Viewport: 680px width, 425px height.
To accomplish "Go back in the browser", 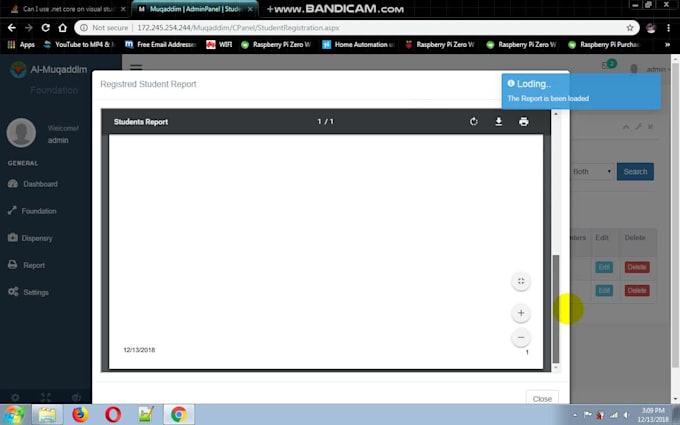I will (12, 28).
